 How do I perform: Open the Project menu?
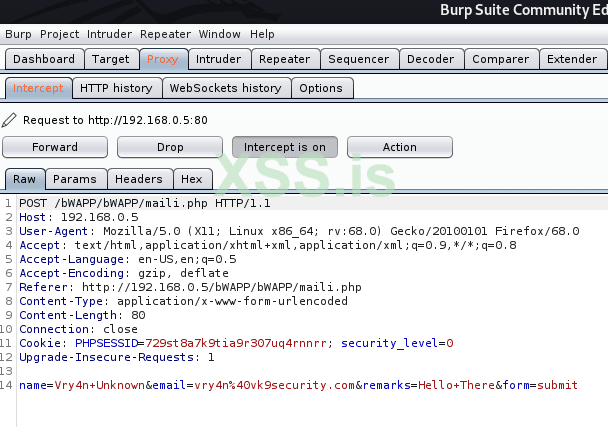click(60, 34)
